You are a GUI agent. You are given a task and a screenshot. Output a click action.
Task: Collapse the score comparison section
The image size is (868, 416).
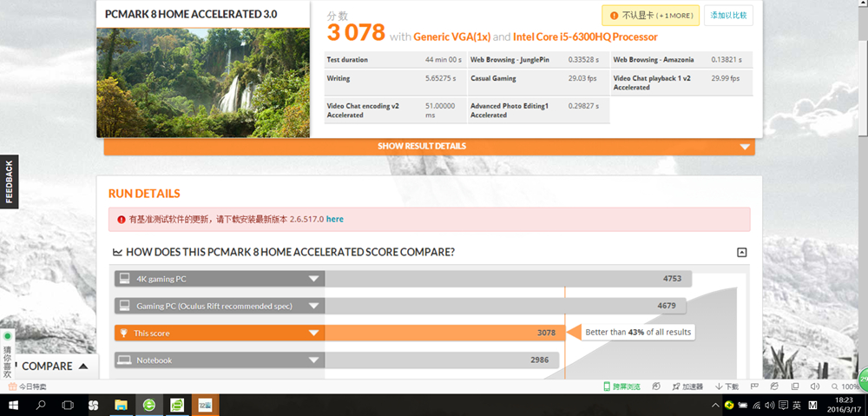(742, 253)
